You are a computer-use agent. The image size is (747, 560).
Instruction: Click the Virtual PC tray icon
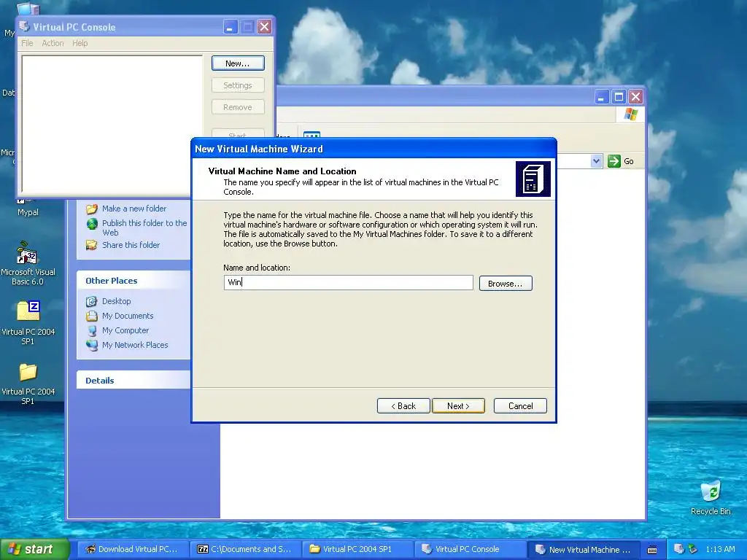[679, 549]
